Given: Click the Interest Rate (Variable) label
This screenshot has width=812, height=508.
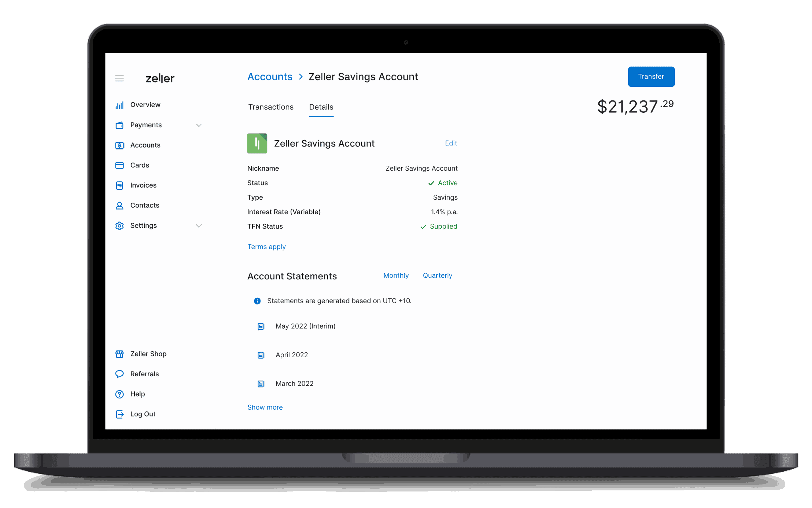Looking at the screenshot, I should coord(284,212).
